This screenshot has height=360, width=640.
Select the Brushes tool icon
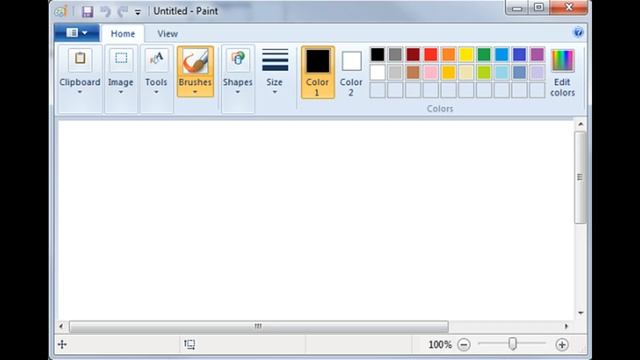pos(195,61)
